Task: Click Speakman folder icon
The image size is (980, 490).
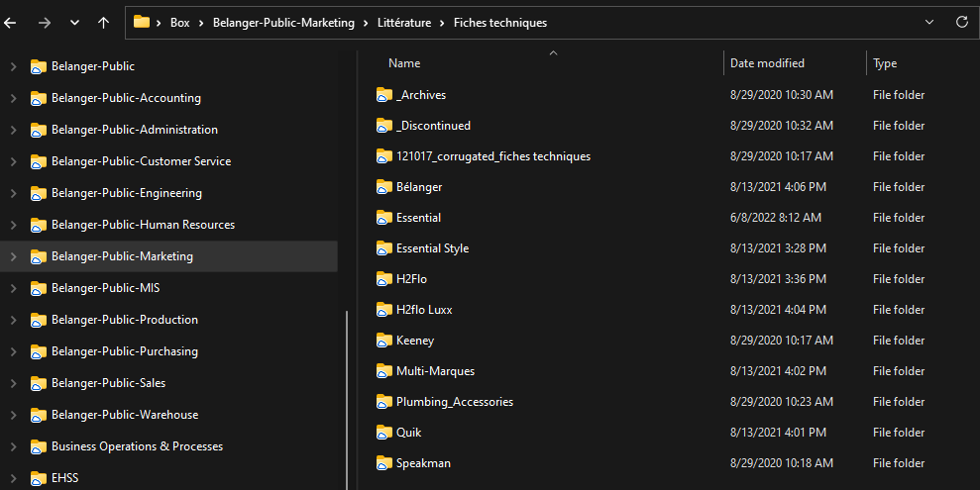Action: pyautogui.click(x=383, y=463)
